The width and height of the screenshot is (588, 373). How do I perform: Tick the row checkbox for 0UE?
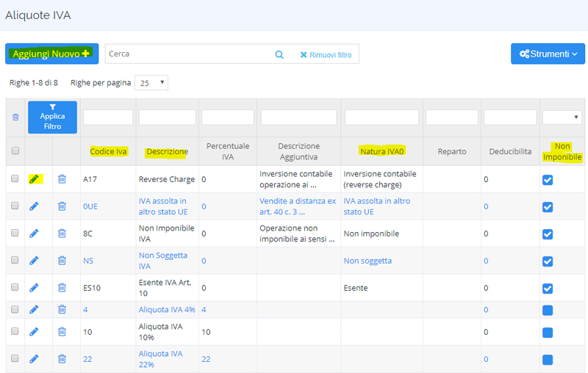pyautogui.click(x=15, y=206)
